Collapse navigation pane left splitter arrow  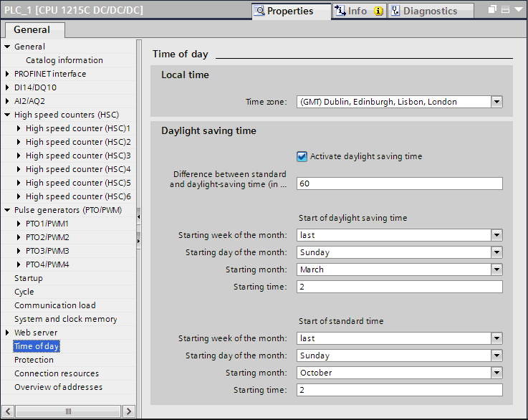[x=138, y=217]
